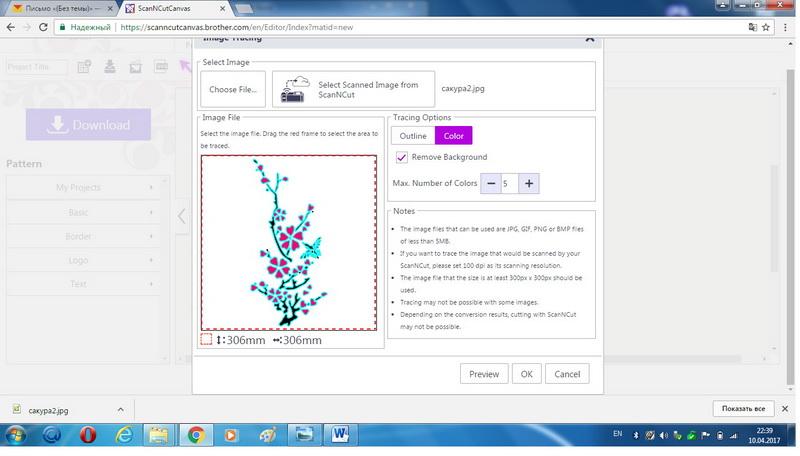This screenshot has height=456, width=800.
Task: Close the Image Tracing dialog
Action: click(x=590, y=38)
